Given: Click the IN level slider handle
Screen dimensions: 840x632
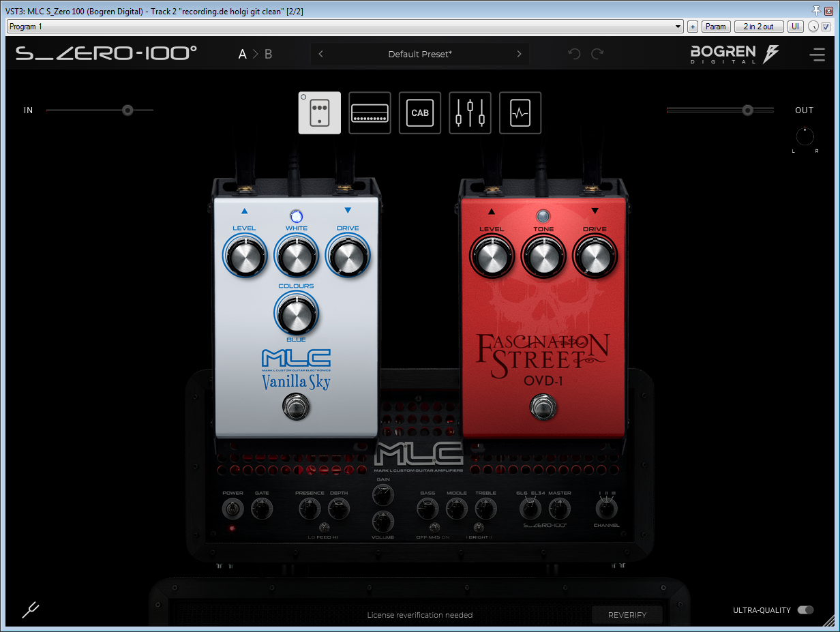Looking at the screenshot, I should coord(127,110).
